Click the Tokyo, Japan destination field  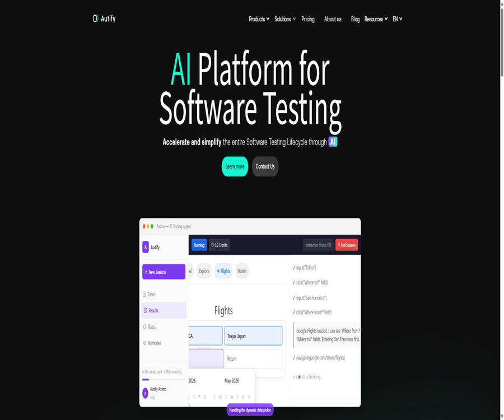pyautogui.click(x=253, y=336)
